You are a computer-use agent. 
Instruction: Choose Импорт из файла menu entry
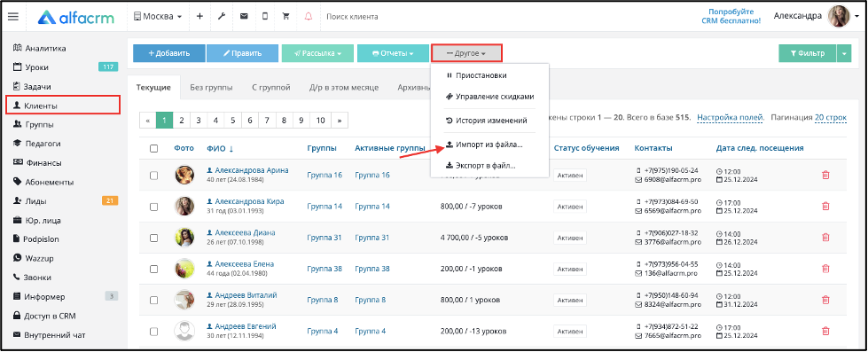[x=484, y=145]
